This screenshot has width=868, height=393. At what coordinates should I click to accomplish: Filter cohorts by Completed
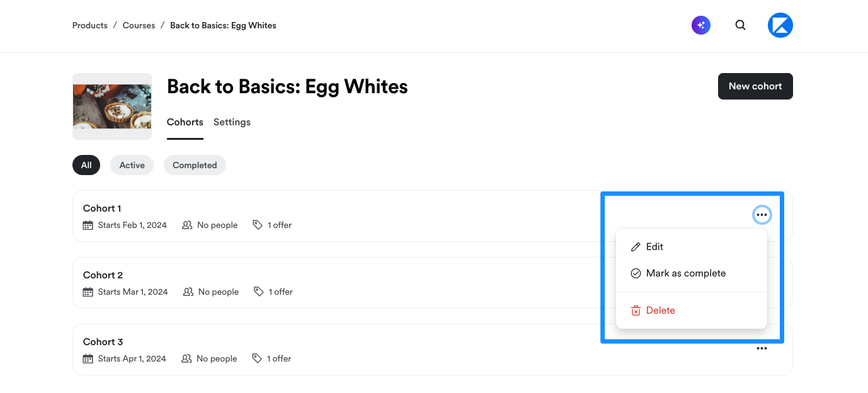point(195,165)
